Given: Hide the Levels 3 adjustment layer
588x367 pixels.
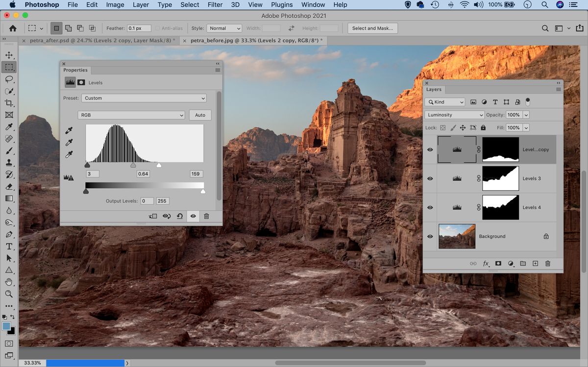Looking at the screenshot, I should [430, 178].
